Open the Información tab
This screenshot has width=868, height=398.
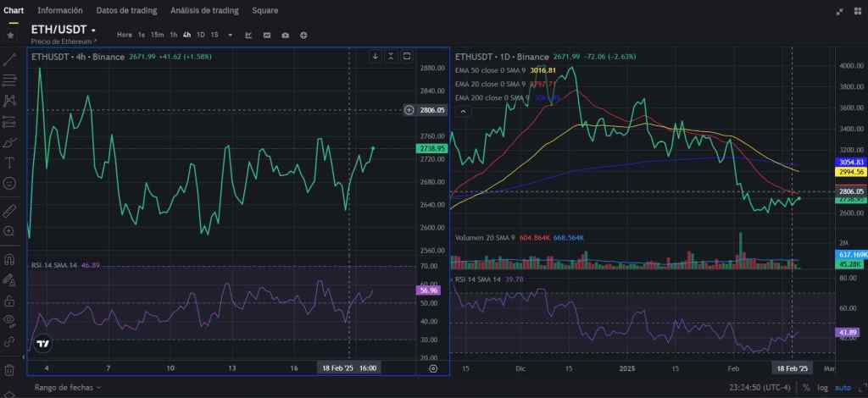point(60,10)
